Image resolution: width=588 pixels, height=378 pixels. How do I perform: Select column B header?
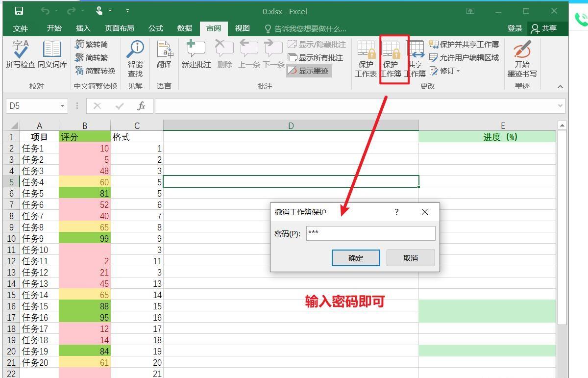[x=85, y=126]
